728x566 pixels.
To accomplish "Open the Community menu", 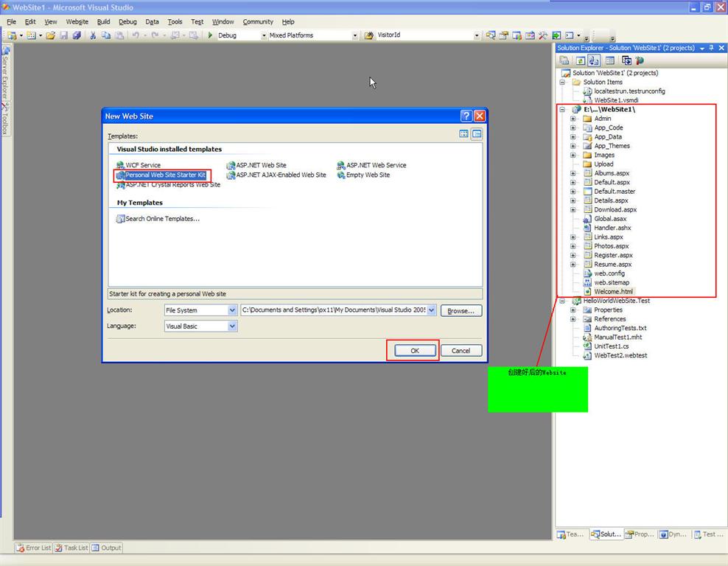I will 258,22.
